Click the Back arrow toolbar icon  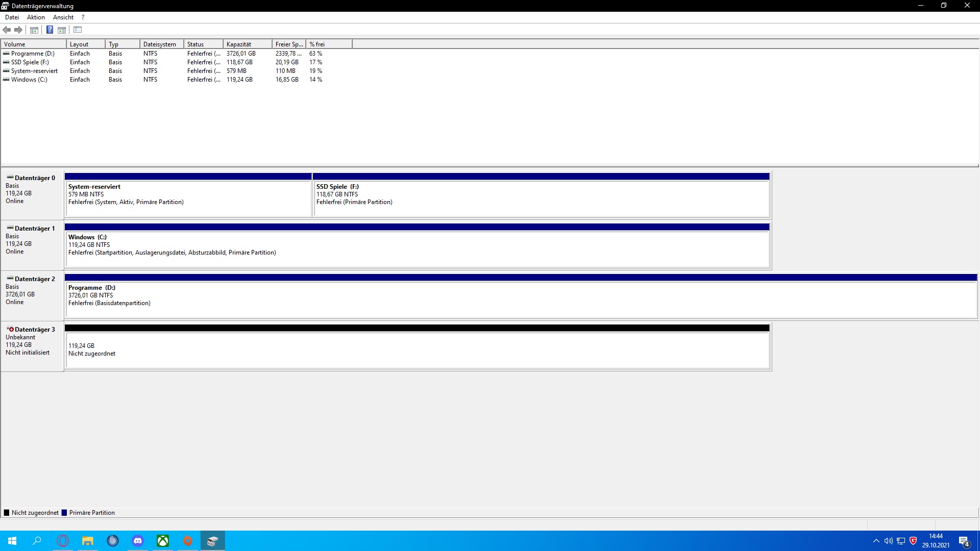(x=7, y=30)
